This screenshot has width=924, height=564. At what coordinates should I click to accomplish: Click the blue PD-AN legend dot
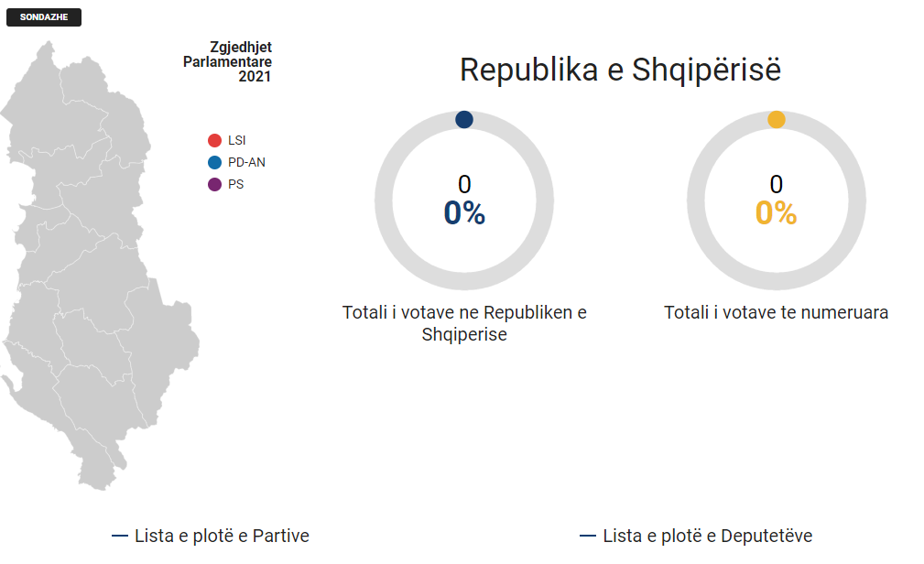click(x=214, y=162)
